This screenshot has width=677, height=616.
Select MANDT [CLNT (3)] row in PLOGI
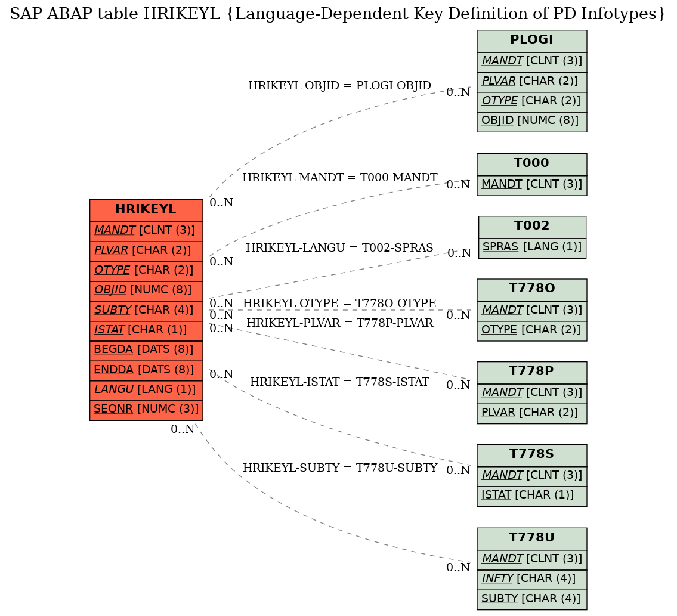click(x=531, y=62)
